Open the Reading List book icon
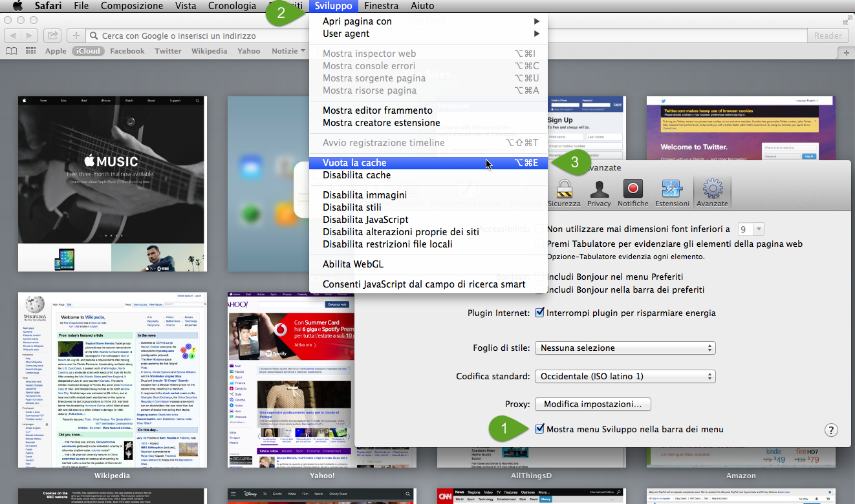Viewport: 855px width, 504px height. (x=11, y=51)
